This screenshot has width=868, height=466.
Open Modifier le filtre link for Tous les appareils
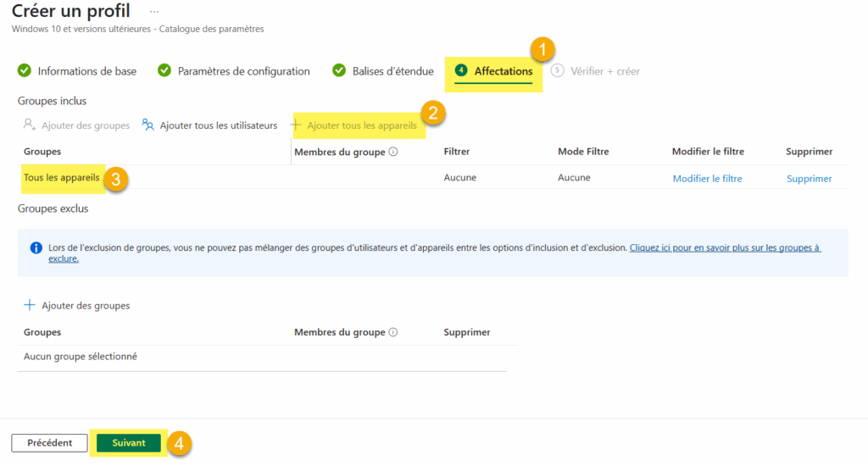tap(708, 178)
